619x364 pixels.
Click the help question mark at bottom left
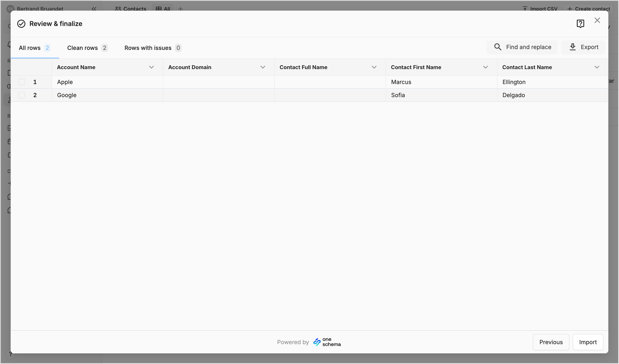tap(10, 354)
